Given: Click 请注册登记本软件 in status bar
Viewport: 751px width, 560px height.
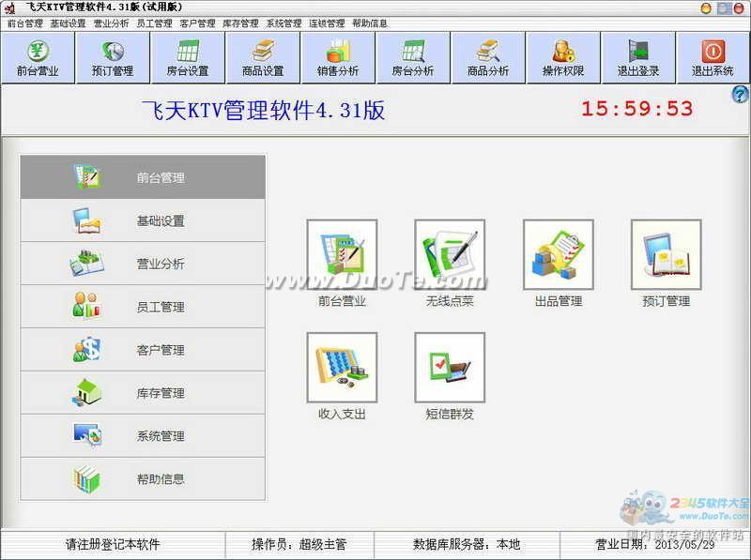Looking at the screenshot, I should [x=113, y=544].
